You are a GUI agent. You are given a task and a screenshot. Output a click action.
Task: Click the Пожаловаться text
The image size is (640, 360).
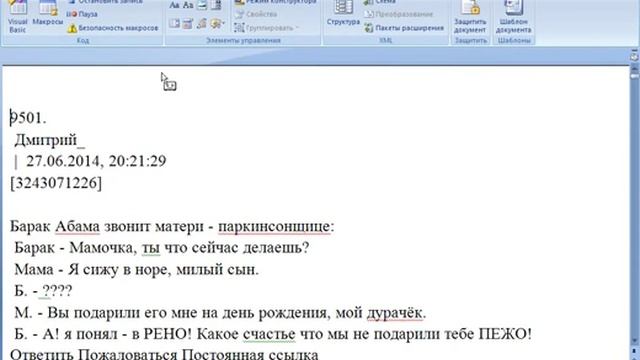point(128,354)
